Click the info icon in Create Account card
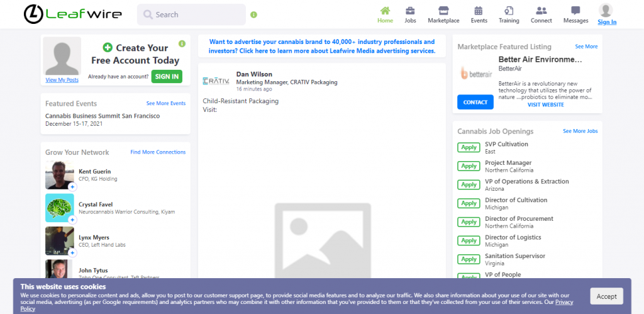644x314 pixels. (182, 43)
